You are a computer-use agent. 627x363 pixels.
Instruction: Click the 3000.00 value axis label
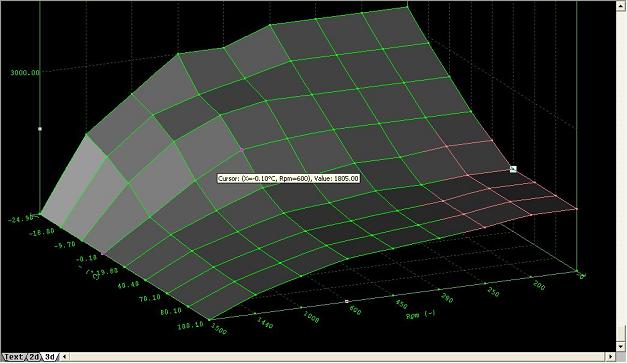click(x=25, y=72)
